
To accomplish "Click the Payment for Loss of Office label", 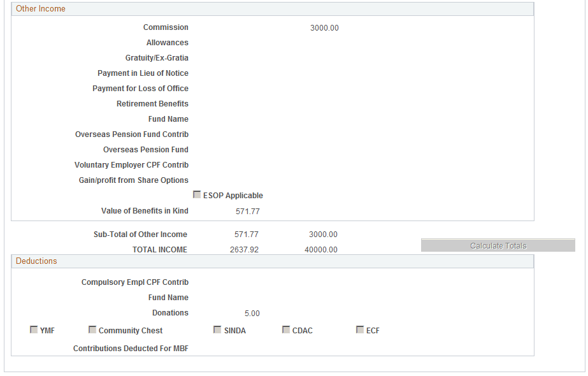I will (140, 89).
